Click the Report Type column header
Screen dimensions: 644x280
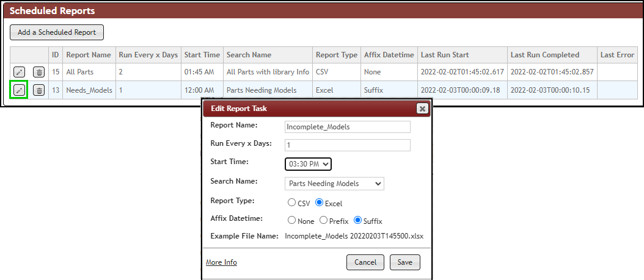[337, 55]
